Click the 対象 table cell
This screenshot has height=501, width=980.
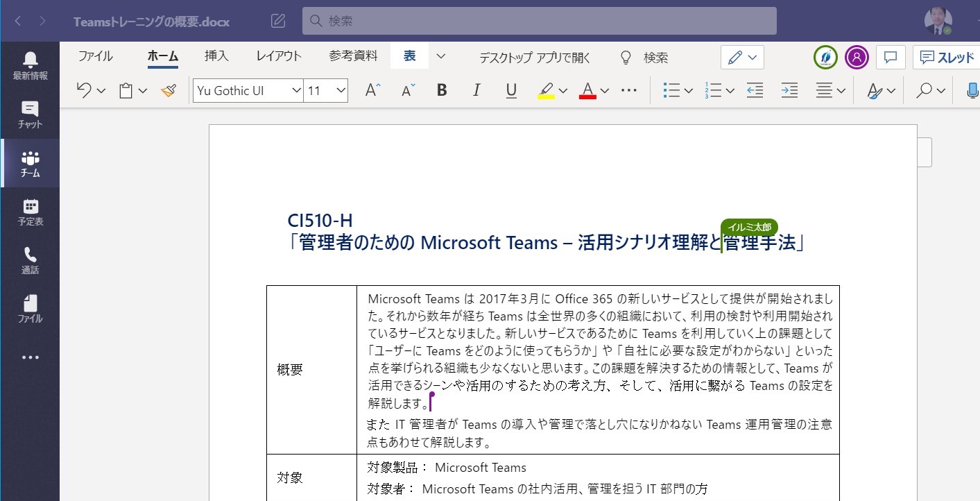pyautogui.click(x=311, y=477)
